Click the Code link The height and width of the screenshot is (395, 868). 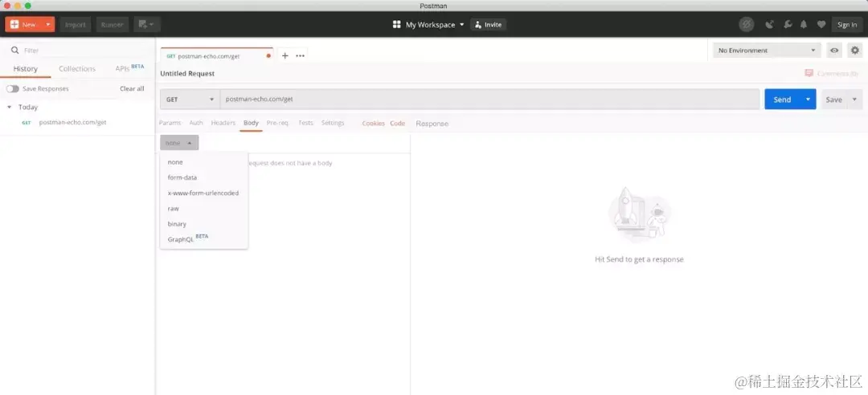398,124
